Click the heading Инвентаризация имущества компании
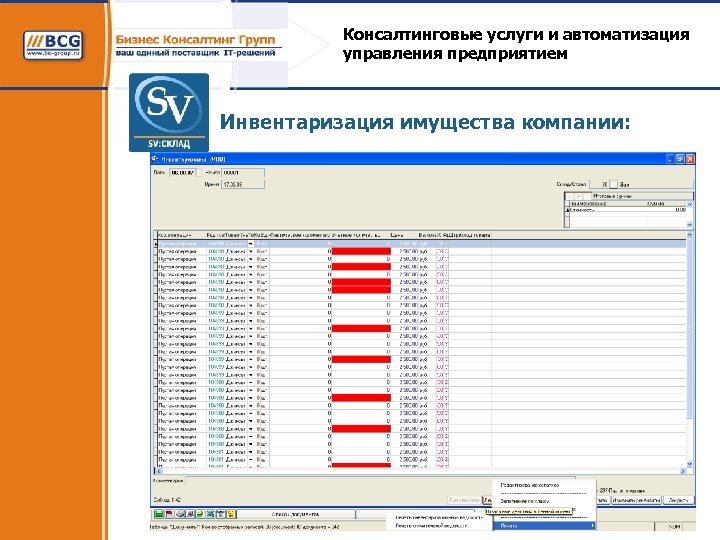 tap(425, 122)
